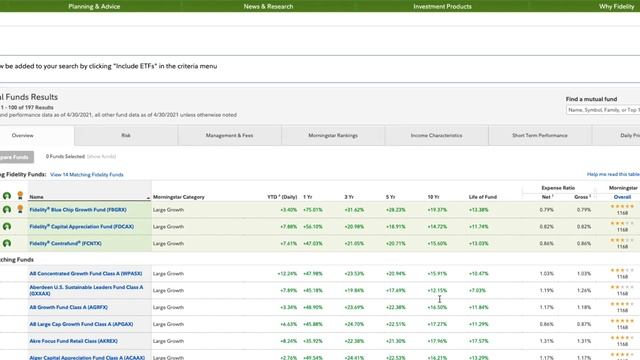Click the YTD return of Fidelity Capital Appreciation Fund

pos(289,227)
